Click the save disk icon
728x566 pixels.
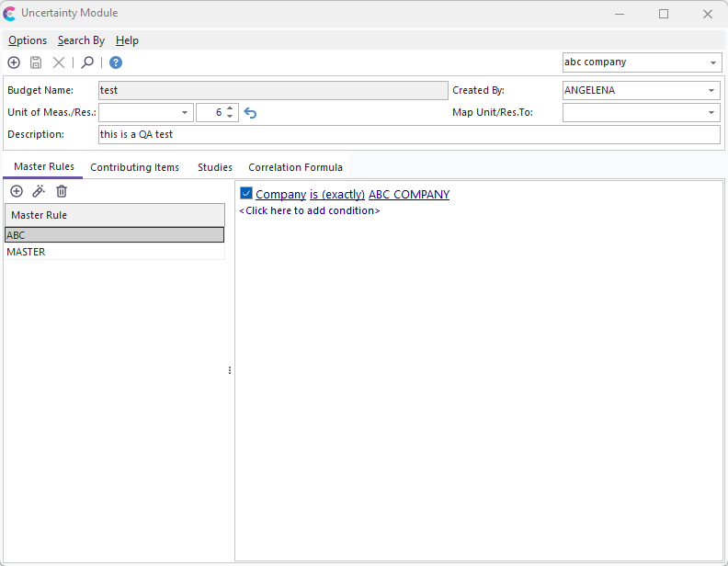pos(36,62)
